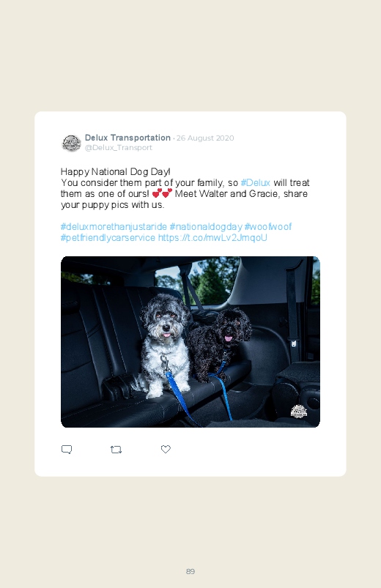
Task: Open the #nationaldogday hashtag
Action: (206, 227)
